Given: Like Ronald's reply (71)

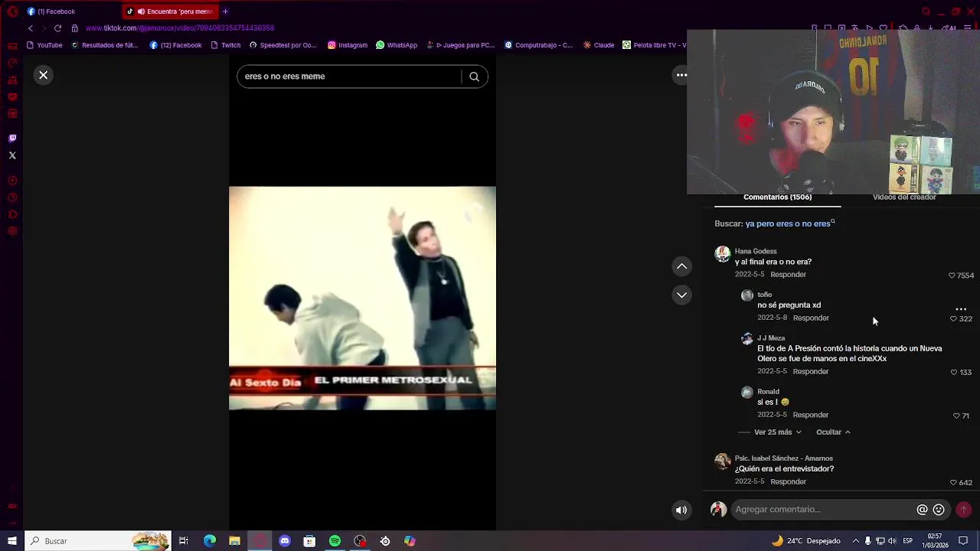Looking at the screenshot, I should 956,416.
